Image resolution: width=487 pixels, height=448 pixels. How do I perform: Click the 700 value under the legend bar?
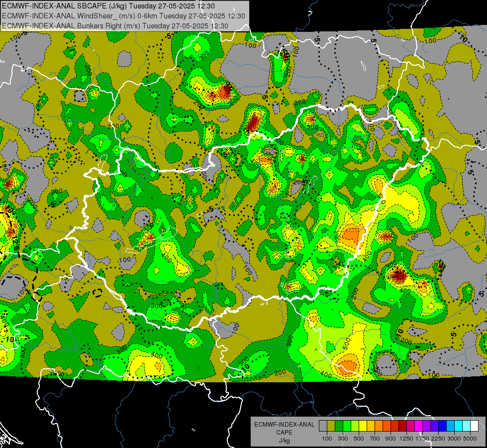(x=375, y=439)
